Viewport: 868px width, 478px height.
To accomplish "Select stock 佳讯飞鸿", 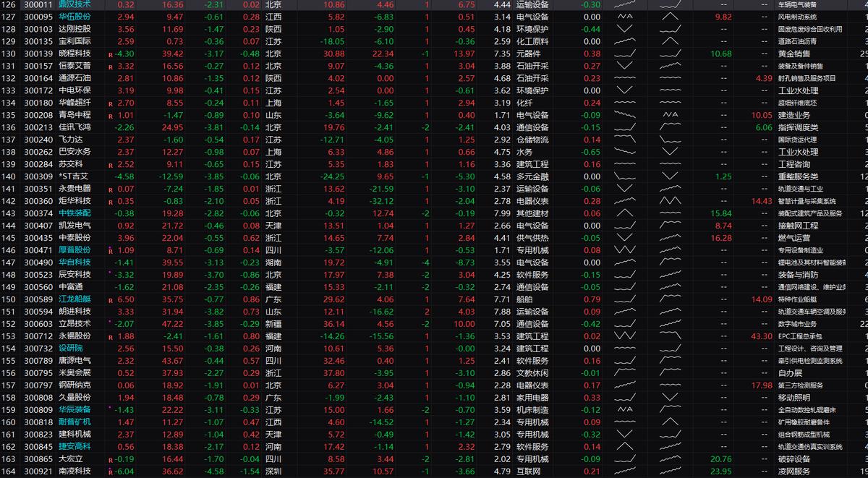I will [x=75, y=127].
